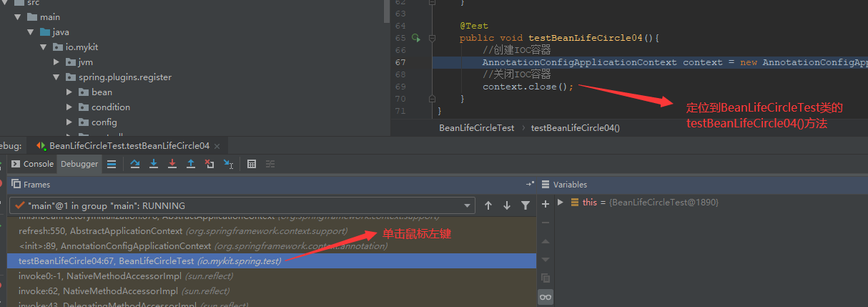This screenshot has width=868, height=307.
Task: Collapse the spring.plugins.register package
Action: point(56,77)
